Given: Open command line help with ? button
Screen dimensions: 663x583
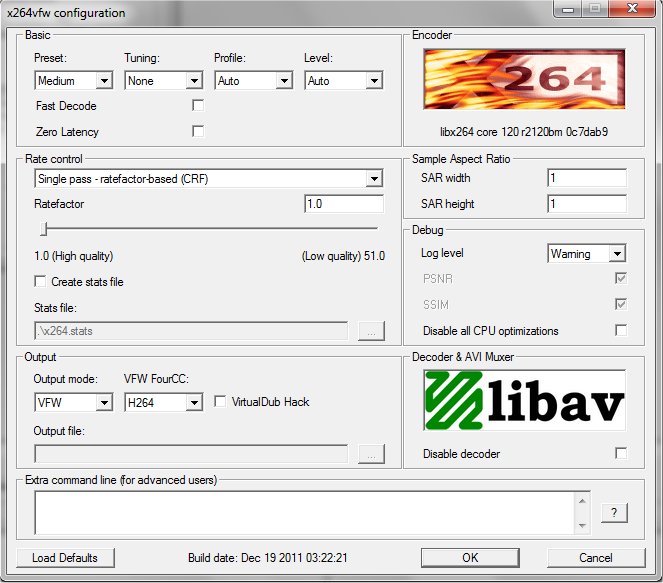Looking at the screenshot, I should (x=614, y=512).
